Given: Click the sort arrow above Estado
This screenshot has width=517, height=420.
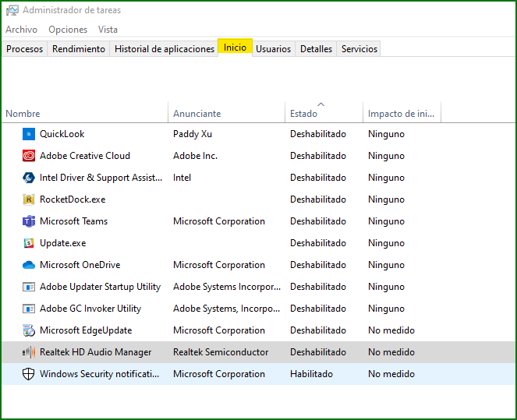Looking at the screenshot, I should click(x=320, y=104).
